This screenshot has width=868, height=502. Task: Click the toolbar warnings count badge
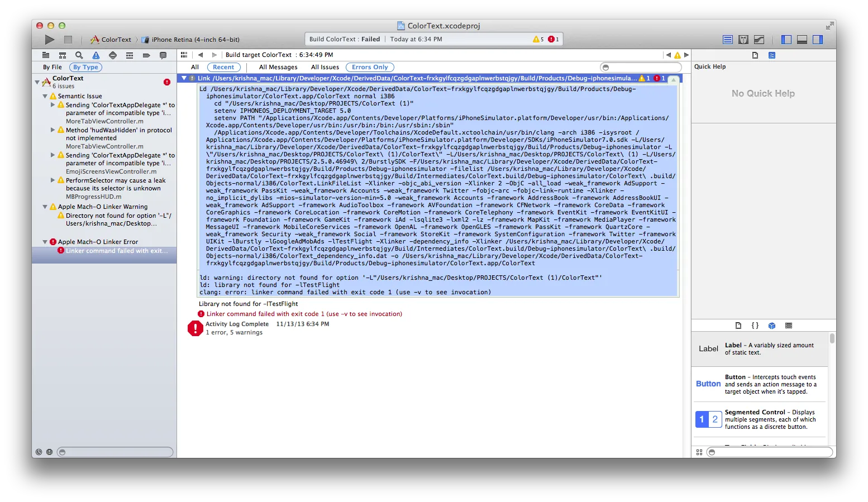coord(538,39)
